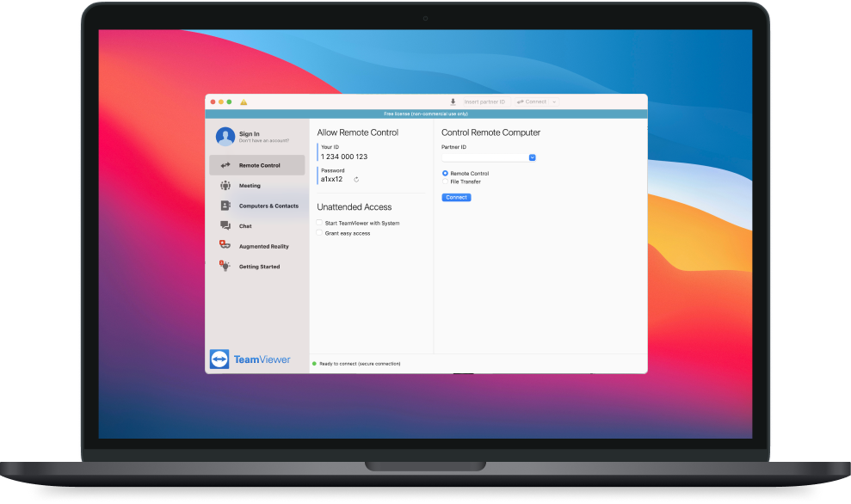Expand the Partner ID dropdown arrow
The image size is (851, 504).
pos(533,158)
